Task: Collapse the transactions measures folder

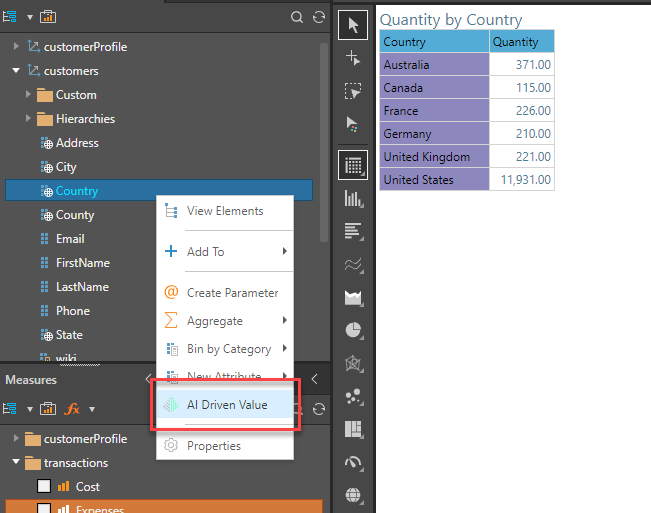Action: (x=16, y=463)
